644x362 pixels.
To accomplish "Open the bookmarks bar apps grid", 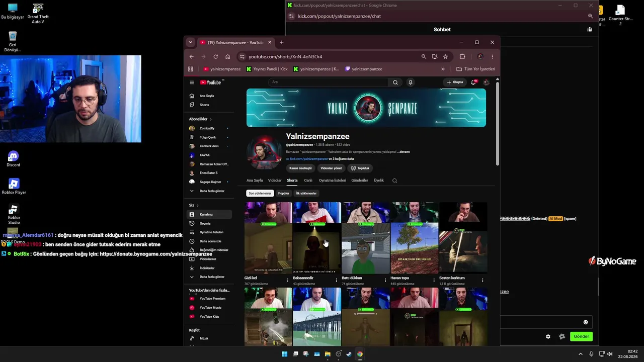I will click(191, 69).
